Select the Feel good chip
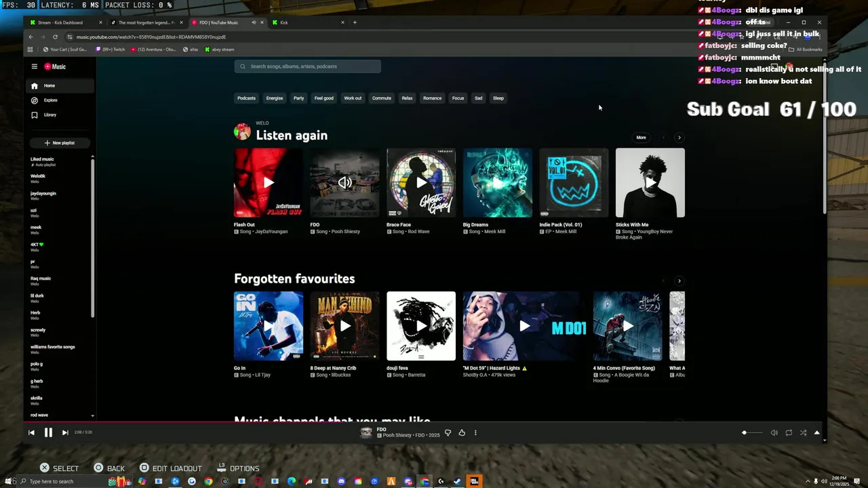This screenshot has width=868, height=488. (323, 98)
